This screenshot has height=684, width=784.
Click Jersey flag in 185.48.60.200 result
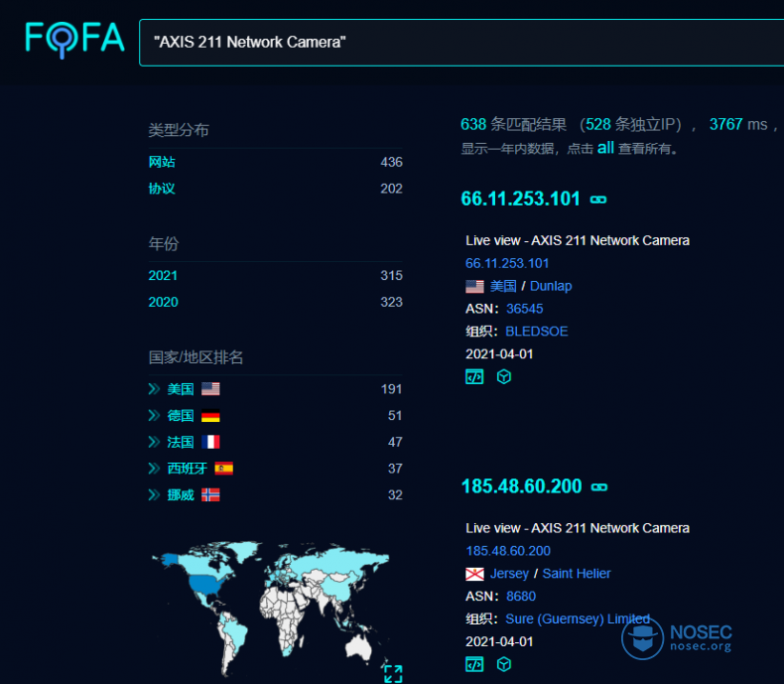tap(474, 574)
